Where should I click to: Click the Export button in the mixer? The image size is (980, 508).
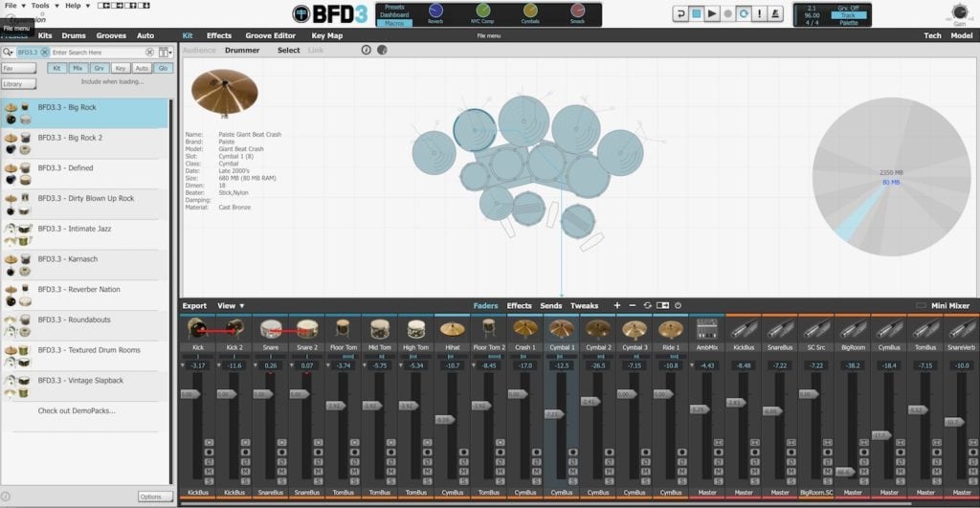[194, 305]
